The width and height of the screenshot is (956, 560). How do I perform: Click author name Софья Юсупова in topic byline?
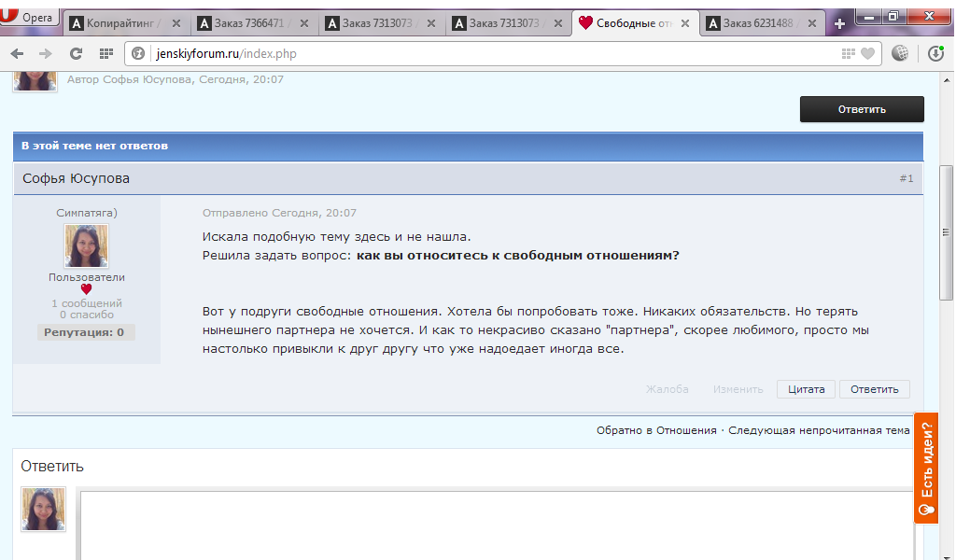(147, 79)
